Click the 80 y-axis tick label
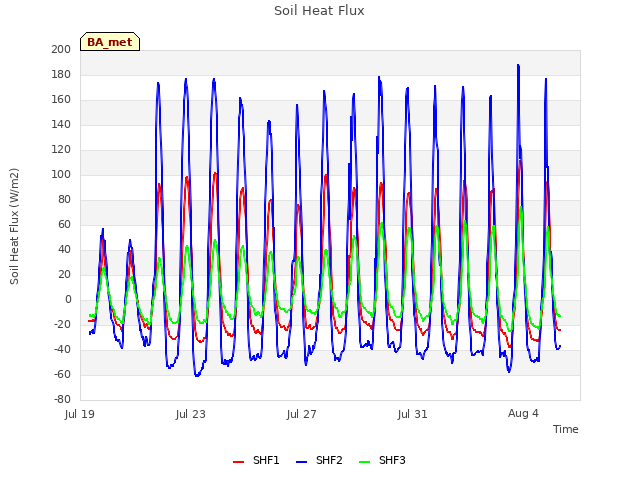Screen dimensions: 640x480 coord(64,199)
